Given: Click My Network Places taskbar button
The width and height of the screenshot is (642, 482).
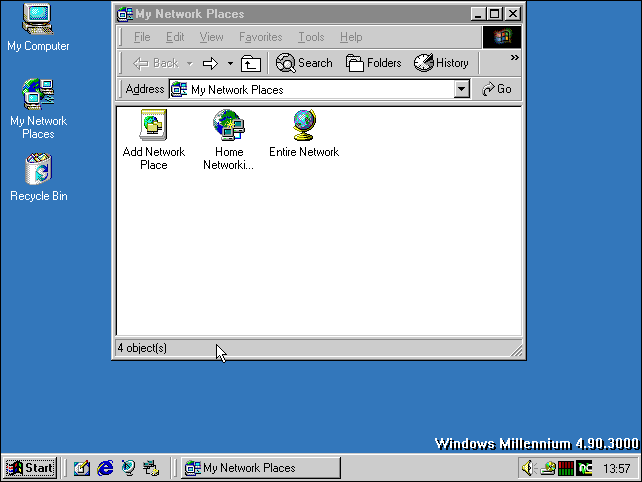Looking at the screenshot, I should (x=261, y=468).
